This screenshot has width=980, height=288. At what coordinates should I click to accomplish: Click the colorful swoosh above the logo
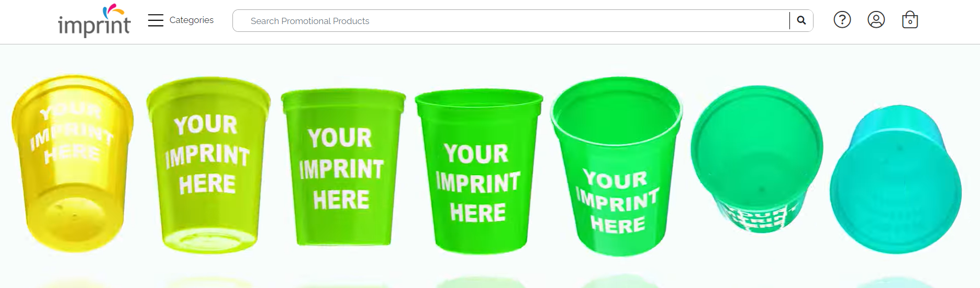pos(113,10)
